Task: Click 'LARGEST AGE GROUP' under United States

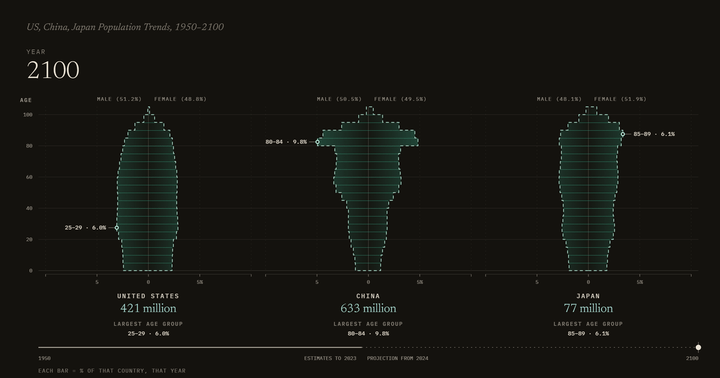Action: [x=148, y=324]
